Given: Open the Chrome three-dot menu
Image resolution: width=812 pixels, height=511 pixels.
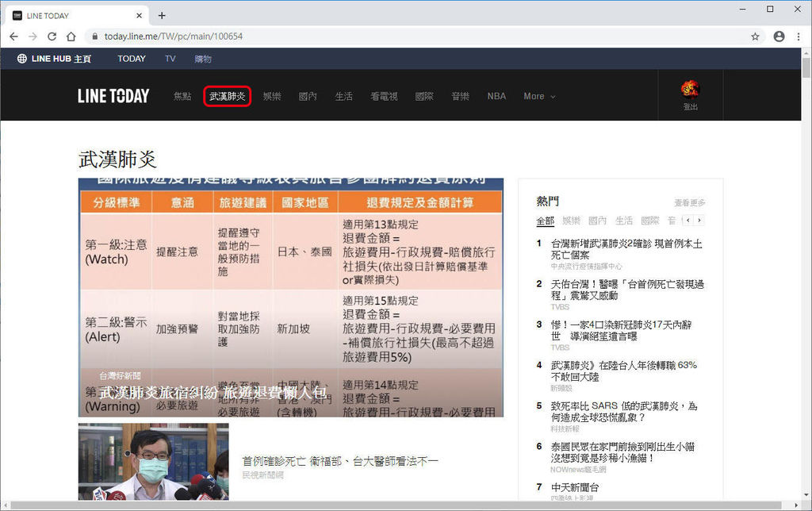Looking at the screenshot, I should (799, 36).
